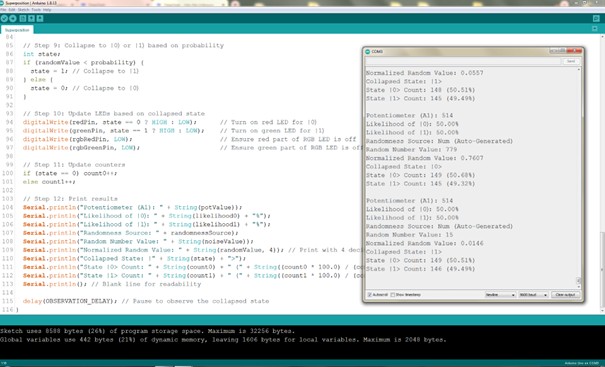Image resolution: width=605 pixels, height=367 pixels.
Task: Click the digitalWrite(rgbRedPin, LOW) line
Action: tap(77, 139)
